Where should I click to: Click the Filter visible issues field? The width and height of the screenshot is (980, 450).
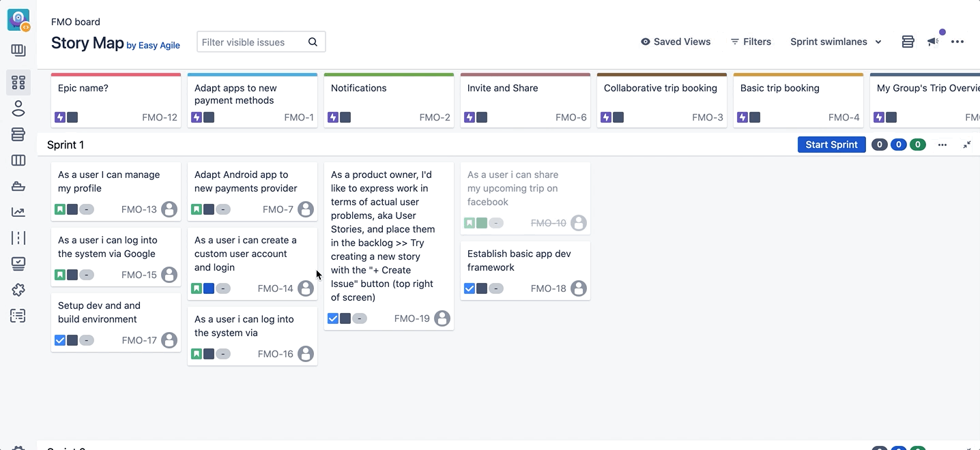coord(261,42)
